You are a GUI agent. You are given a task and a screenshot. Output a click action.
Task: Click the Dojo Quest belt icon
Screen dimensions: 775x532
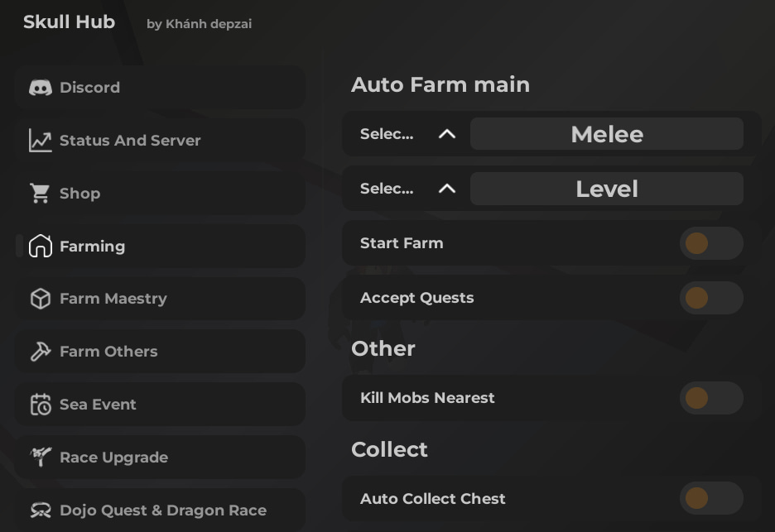(41, 510)
